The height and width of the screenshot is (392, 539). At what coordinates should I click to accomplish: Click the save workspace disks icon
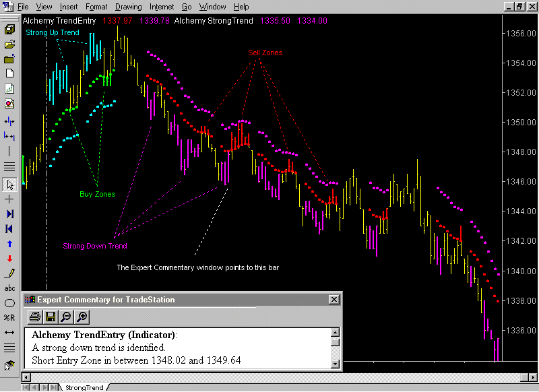tap(9, 29)
